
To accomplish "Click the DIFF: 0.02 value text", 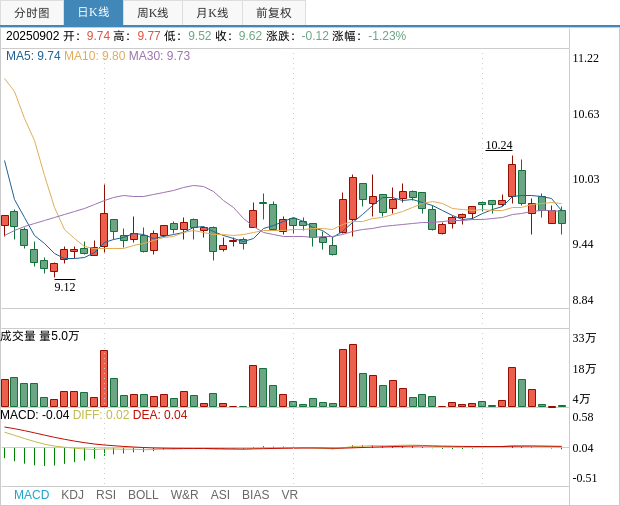I will 101,415.
